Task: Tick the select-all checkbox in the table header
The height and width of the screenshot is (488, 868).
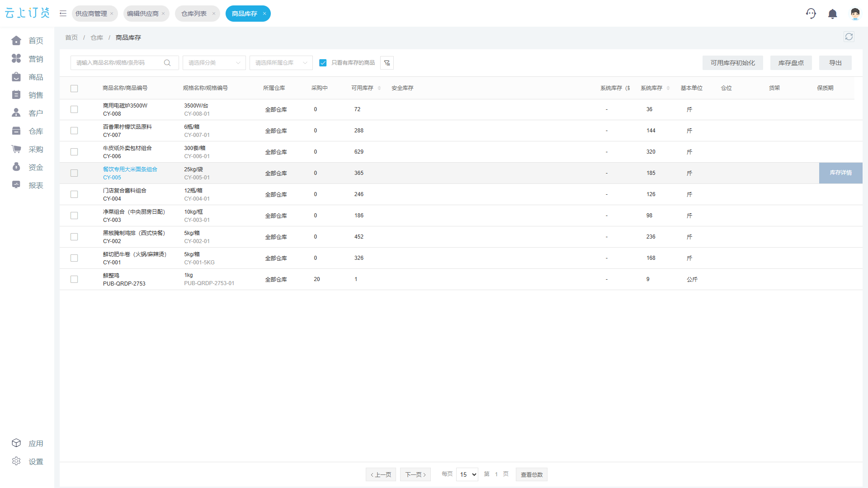Action: tap(74, 89)
